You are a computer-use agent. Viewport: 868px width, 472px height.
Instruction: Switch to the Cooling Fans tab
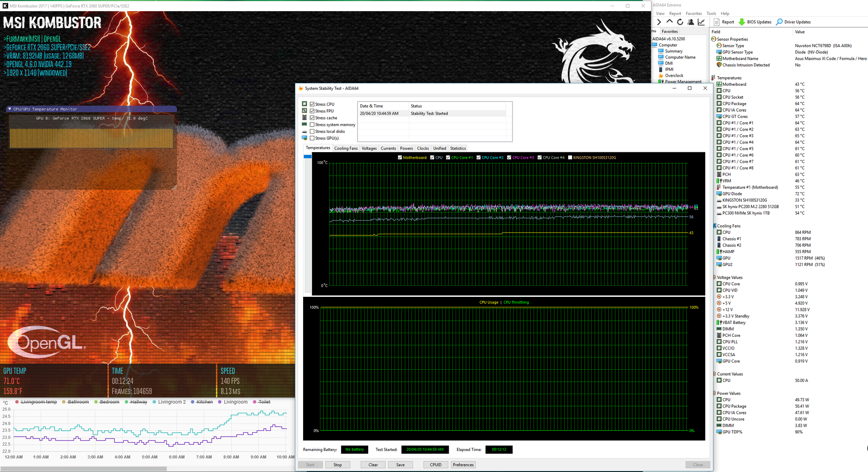pos(346,148)
